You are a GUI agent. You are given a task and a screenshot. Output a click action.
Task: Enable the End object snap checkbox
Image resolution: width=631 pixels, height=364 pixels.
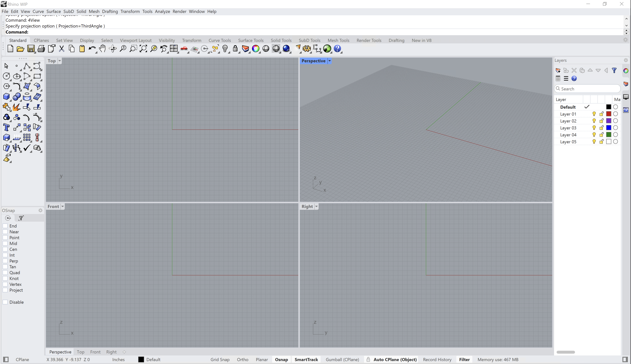(5, 226)
